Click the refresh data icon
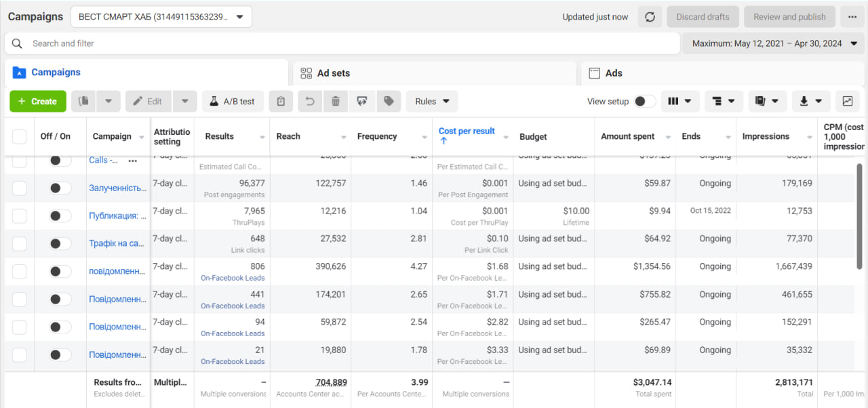 pos(650,17)
